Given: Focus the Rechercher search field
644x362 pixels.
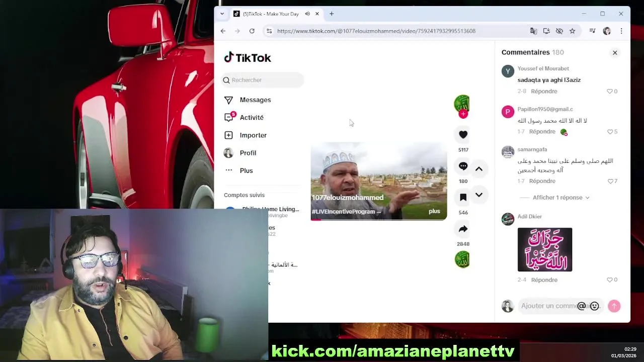Looking at the screenshot, I should pos(262,80).
